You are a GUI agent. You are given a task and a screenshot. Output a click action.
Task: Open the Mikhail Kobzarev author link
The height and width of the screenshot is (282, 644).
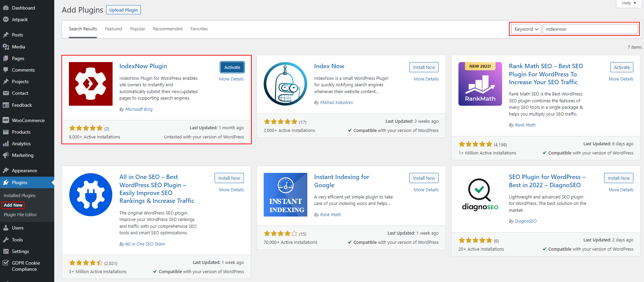tap(336, 102)
